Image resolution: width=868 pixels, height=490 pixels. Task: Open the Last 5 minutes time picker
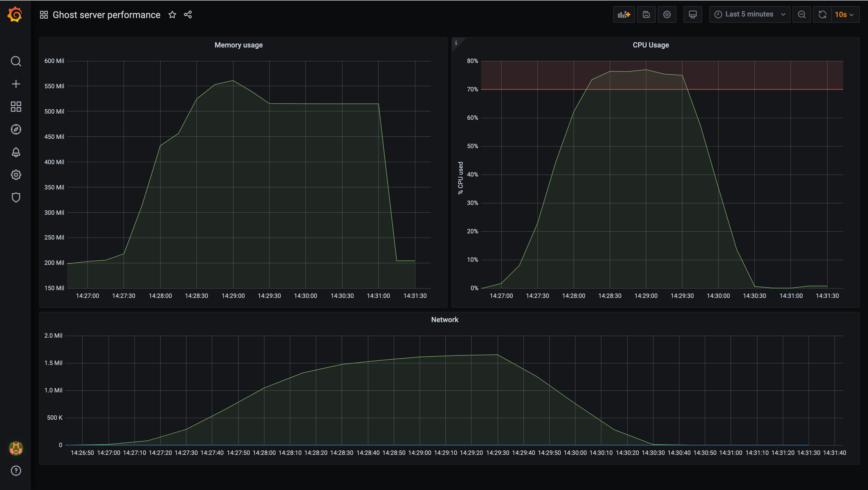750,14
